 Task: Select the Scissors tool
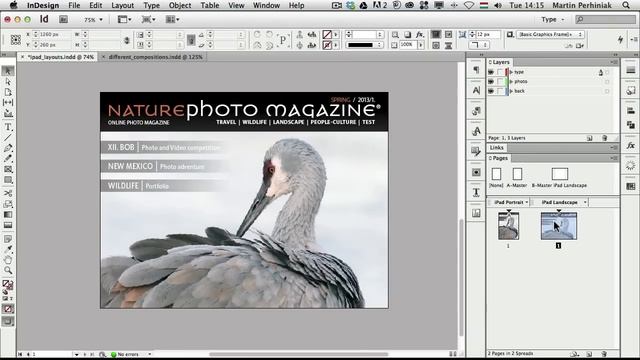pyautogui.click(x=8, y=193)
